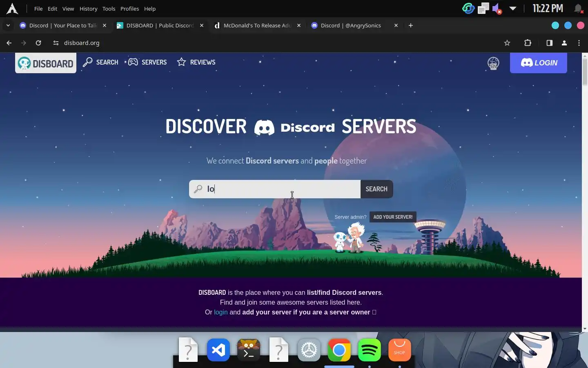588x368 pixels.
Task: Click the Arch logo launcher icon
Action: pyautogui.click(x=12, y=9)
